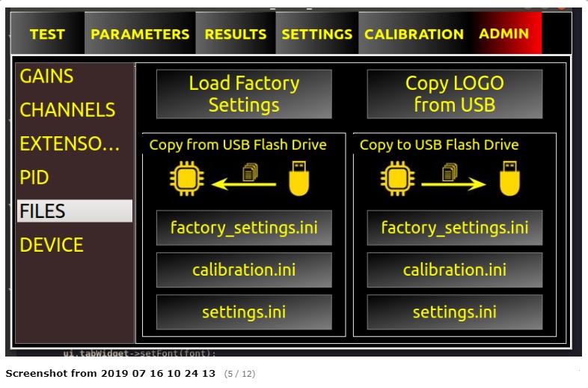Click Copy LOGO from USB button
The image size is (588, 388).
click(x=455, y=94)
